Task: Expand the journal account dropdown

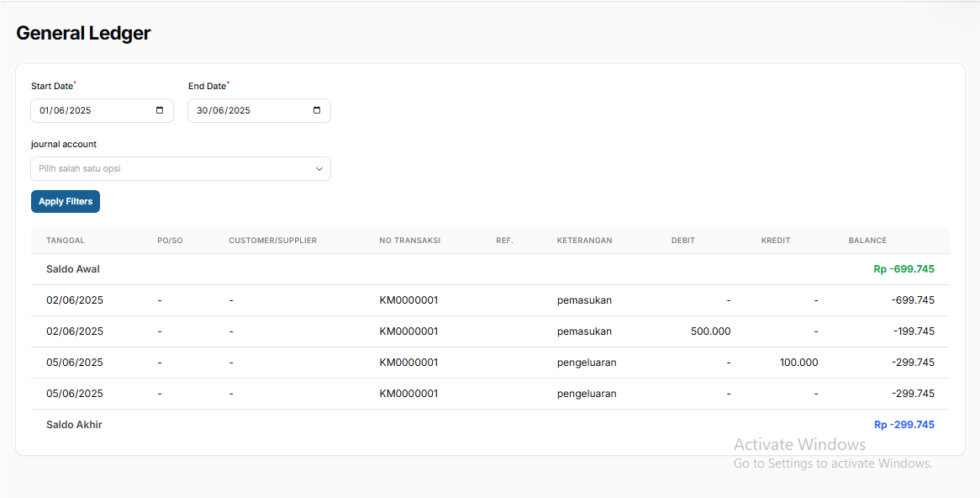Action: (181, 169)
